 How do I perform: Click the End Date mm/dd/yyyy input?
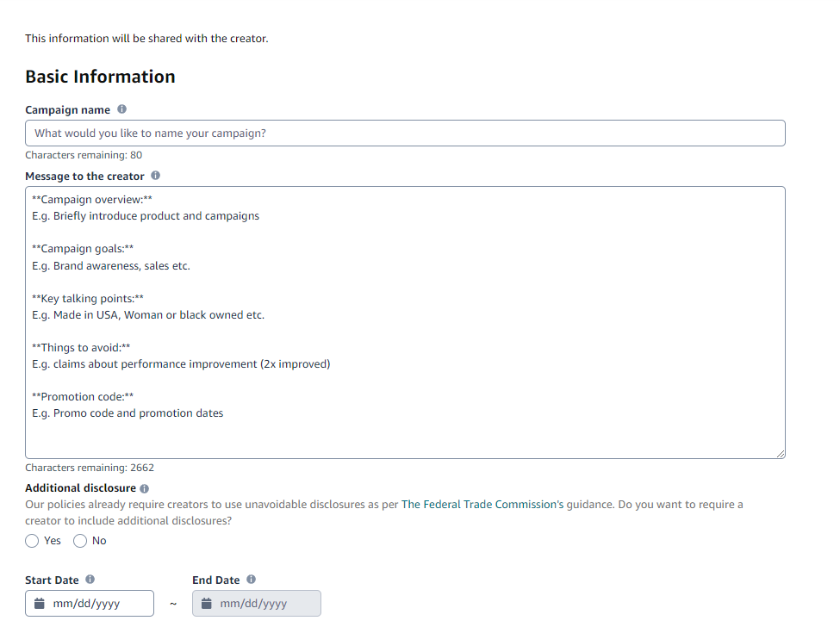click(263, 603)
